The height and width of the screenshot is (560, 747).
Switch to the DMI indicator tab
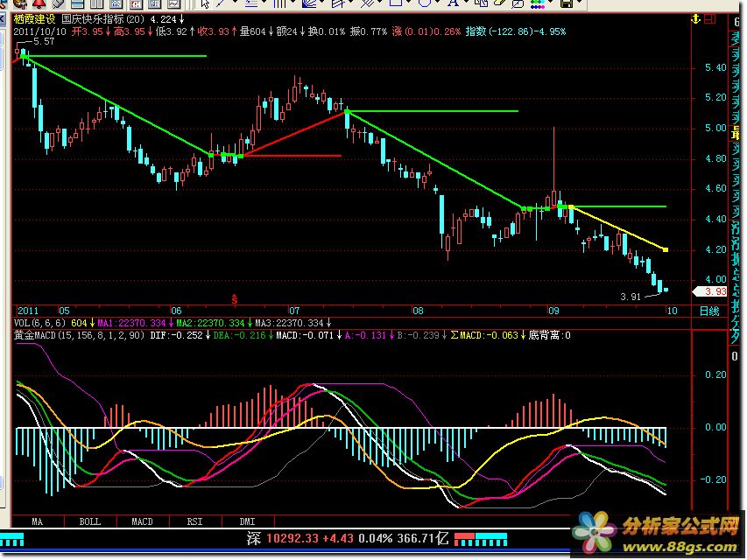click(x=247, y=521)
